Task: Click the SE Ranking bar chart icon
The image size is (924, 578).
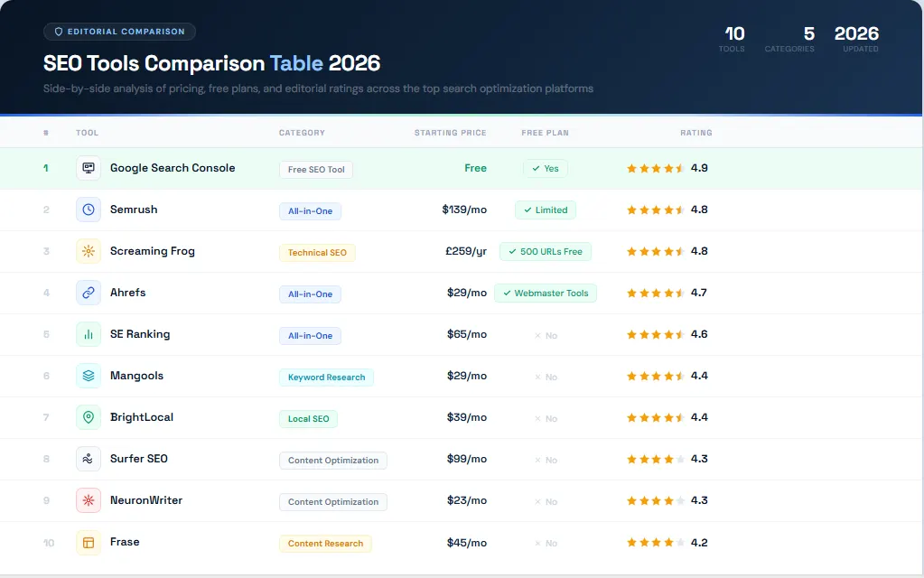Action: pos(89,334)
